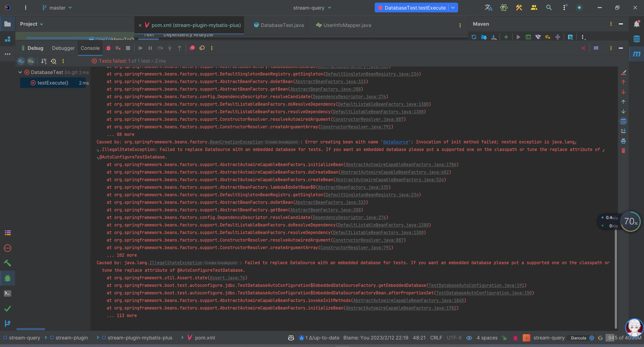
Task: Open the TestDatabaseAutoConfiguration.java:191 stack trace link
Action: point(476,285)
